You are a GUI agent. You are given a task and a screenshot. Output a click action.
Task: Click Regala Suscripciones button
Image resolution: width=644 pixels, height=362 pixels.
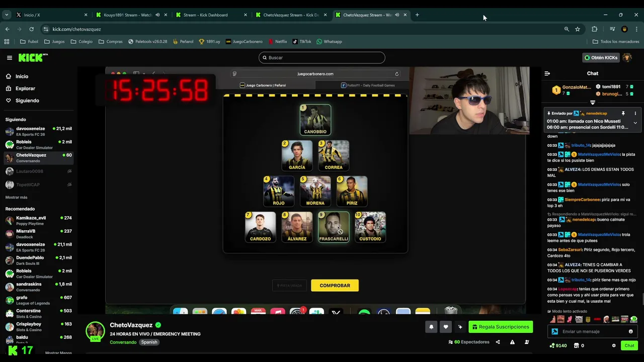tap(501, 327)
